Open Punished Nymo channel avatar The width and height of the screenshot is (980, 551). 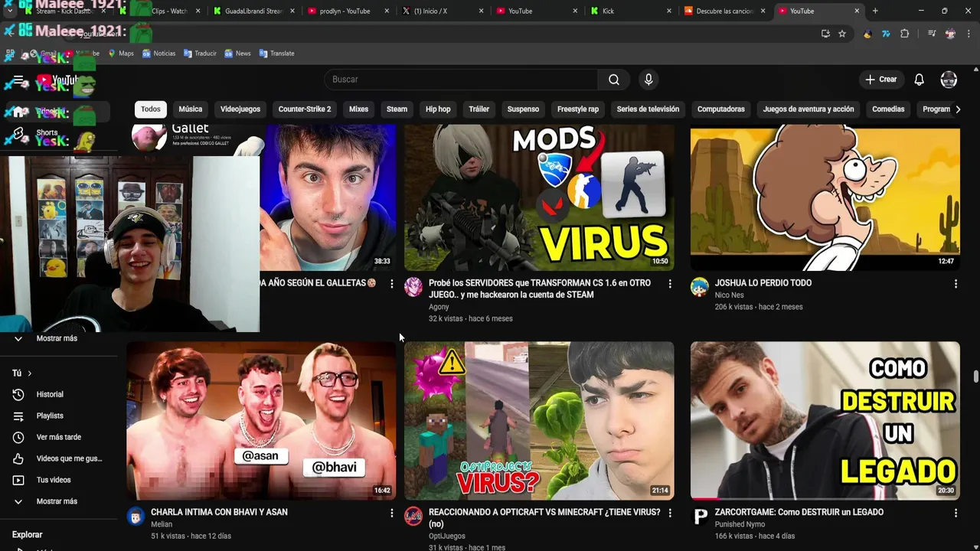tap(700, 517)
